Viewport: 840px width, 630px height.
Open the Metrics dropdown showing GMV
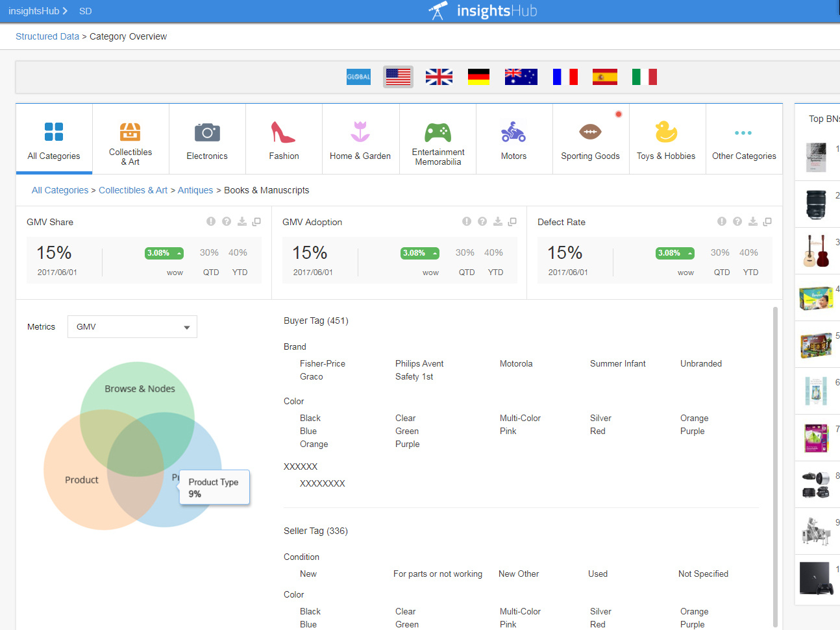(x=132, y=326)
